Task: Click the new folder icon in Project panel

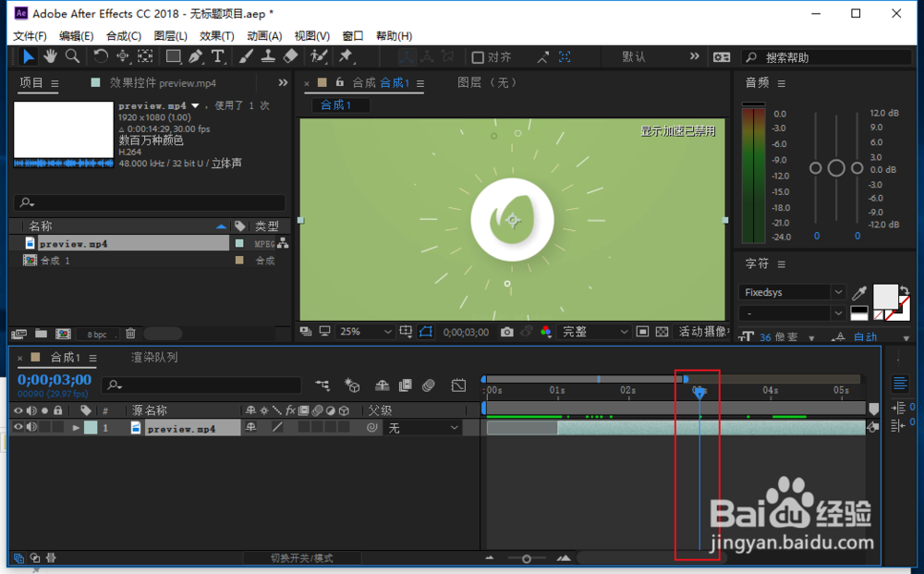Action: click(x=41, y=334)
